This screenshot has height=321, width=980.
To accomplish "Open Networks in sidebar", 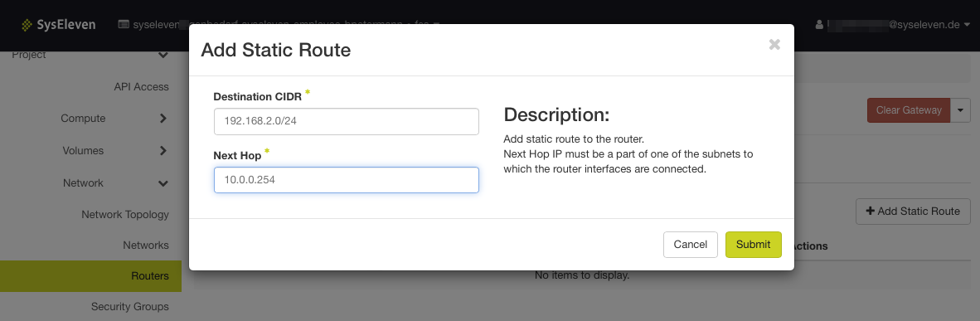I will 146,246.
